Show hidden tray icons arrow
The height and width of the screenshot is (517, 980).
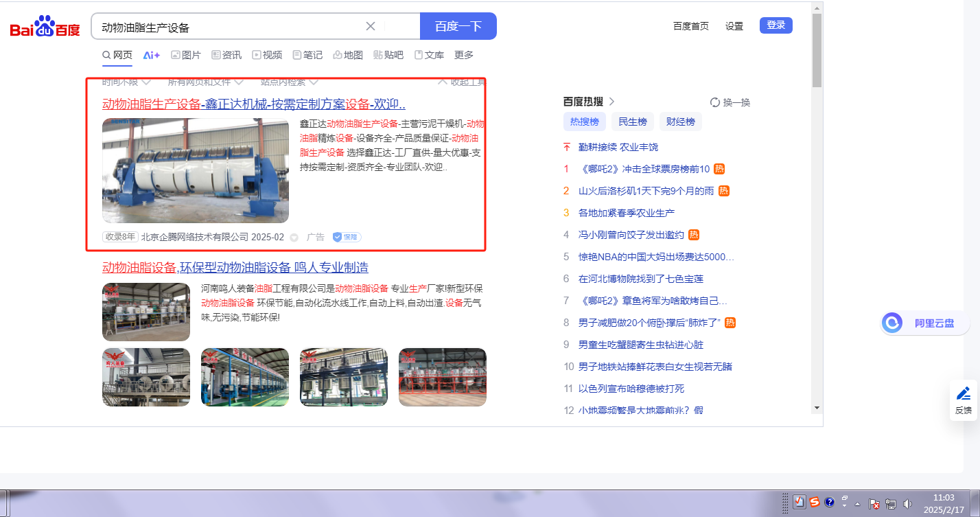(858, 504)
